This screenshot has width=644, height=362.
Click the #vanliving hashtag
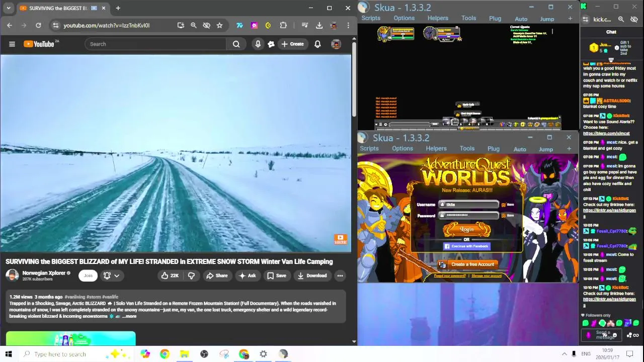[74, 297]
